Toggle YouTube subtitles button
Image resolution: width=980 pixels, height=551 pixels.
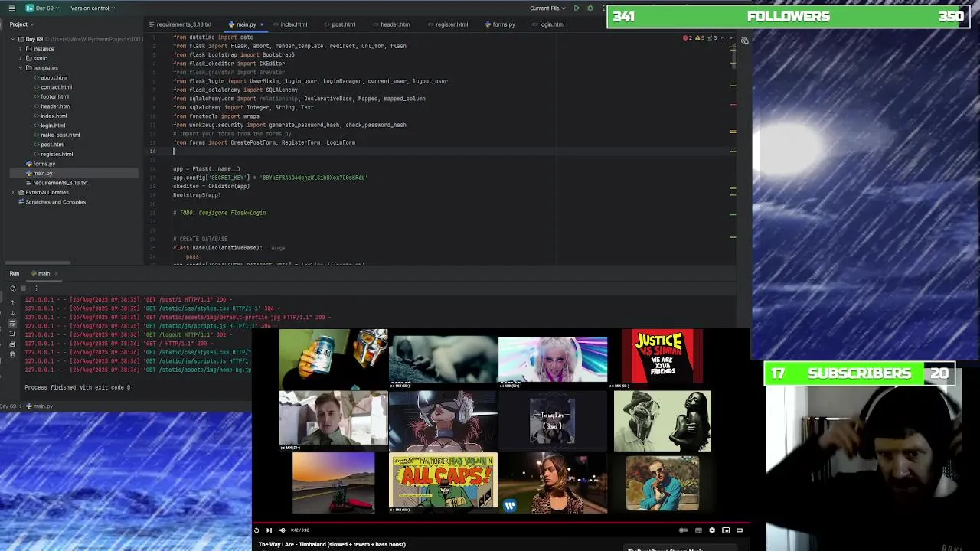(698, 530)
